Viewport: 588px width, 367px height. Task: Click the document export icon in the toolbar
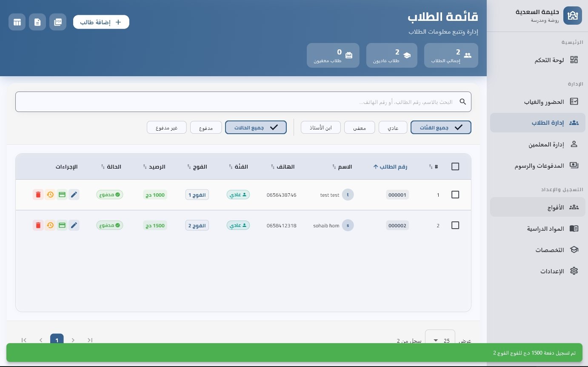[x=37, y=22]
